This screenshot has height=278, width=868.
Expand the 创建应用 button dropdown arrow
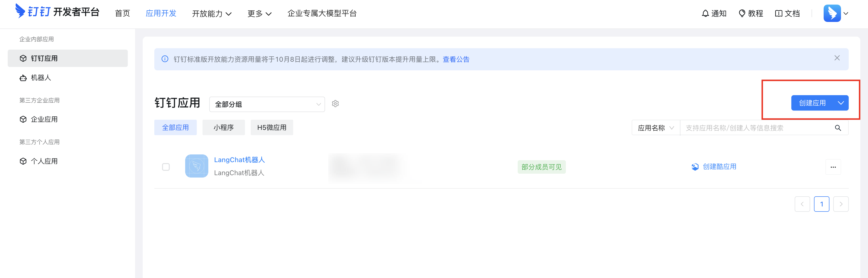tap(841, 103)
